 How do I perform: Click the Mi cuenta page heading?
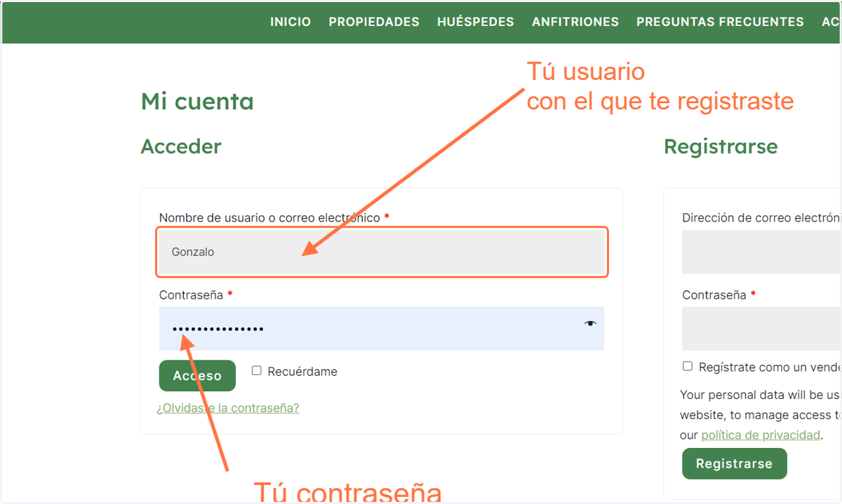click(x=197, y=102)
